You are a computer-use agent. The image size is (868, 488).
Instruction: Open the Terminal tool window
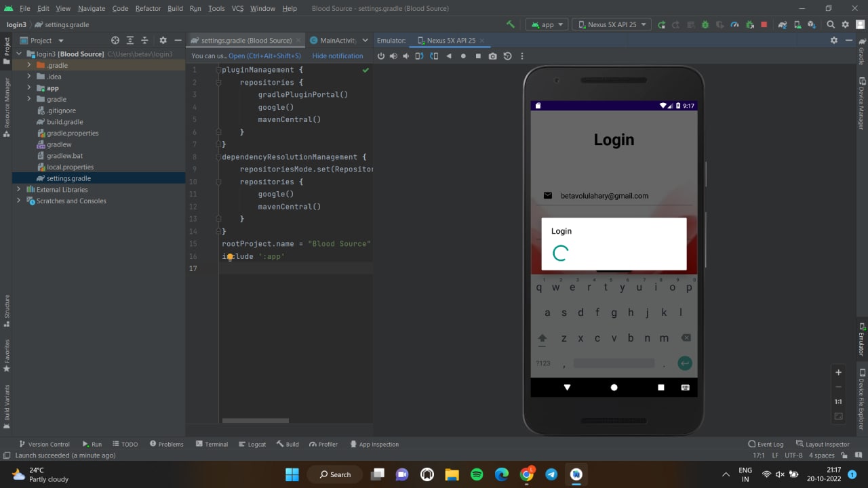tap(212, 445)
